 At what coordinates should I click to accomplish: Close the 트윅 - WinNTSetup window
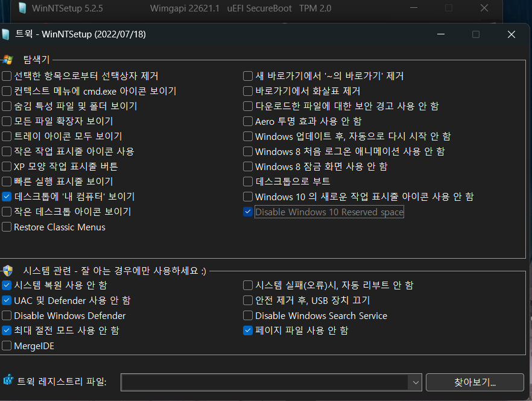coord(511,34)
